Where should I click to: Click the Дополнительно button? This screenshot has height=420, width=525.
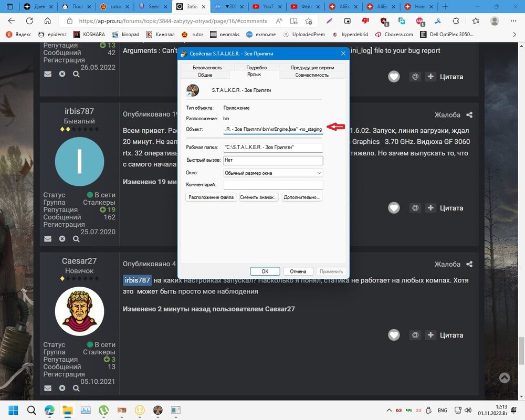[302, 197]
